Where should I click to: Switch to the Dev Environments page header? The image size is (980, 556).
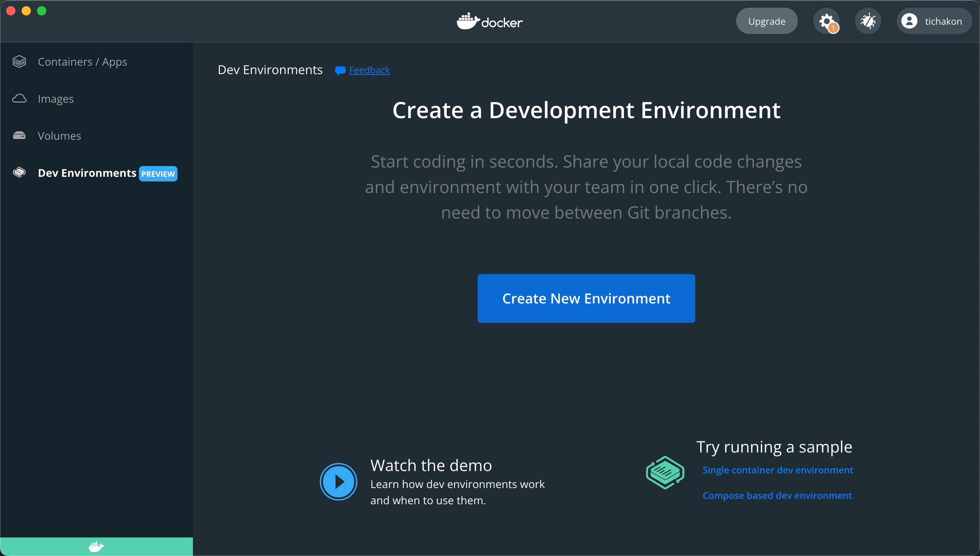270,70
